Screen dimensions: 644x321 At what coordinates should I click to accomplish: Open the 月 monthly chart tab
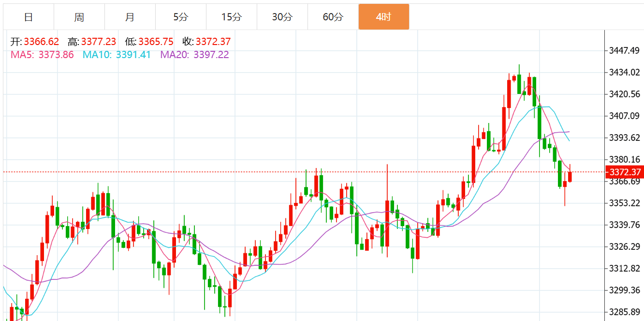point(130,17)
